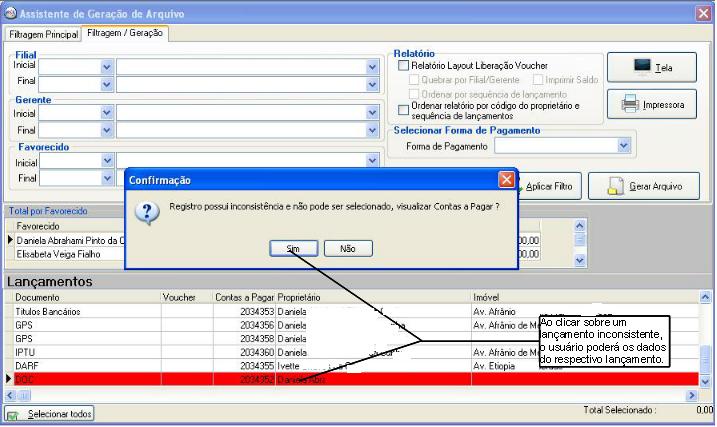
Task: Open the Filial Inicial code dropdown
Action: tap(107, 67)
